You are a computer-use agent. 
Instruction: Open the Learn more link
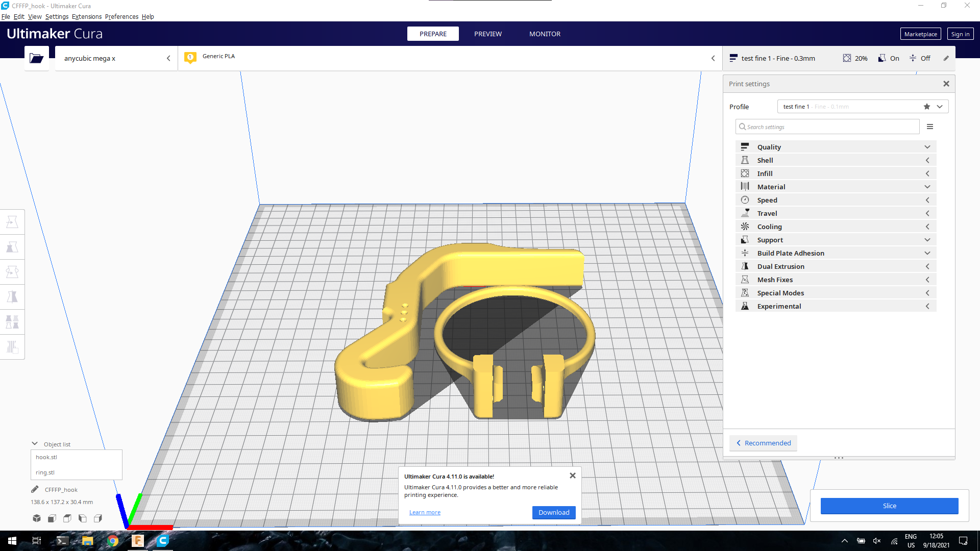[425, 512]
